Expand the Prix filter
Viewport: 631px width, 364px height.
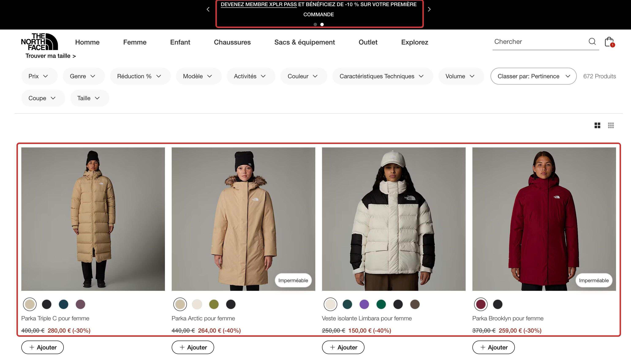tap(39, 76)
